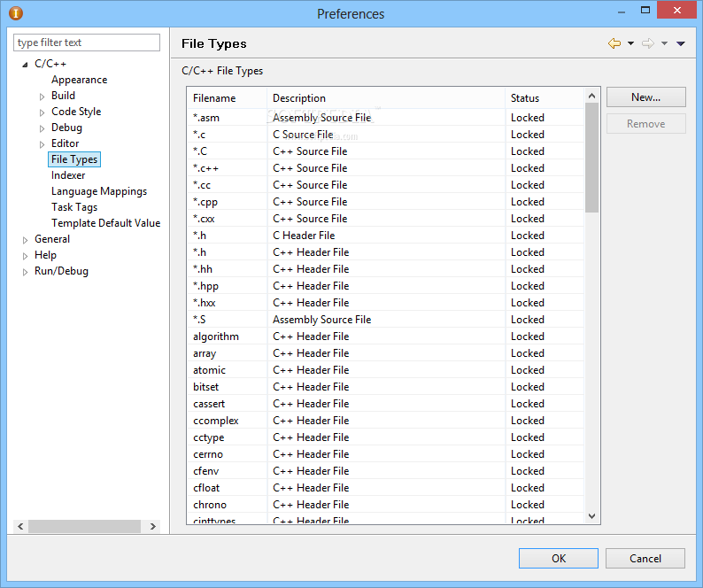Click the file table scroll down arrow

591,516
